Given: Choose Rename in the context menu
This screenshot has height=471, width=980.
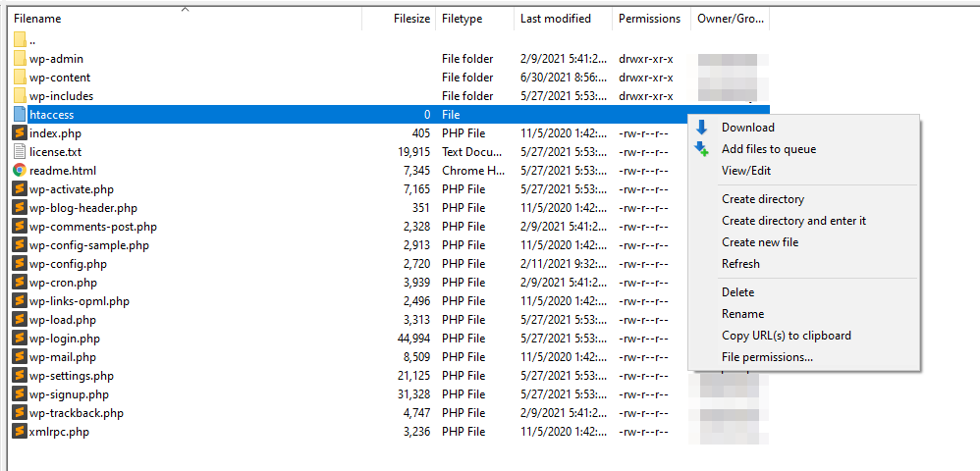Looking at the screenshot, I should [x=742, y=314].
